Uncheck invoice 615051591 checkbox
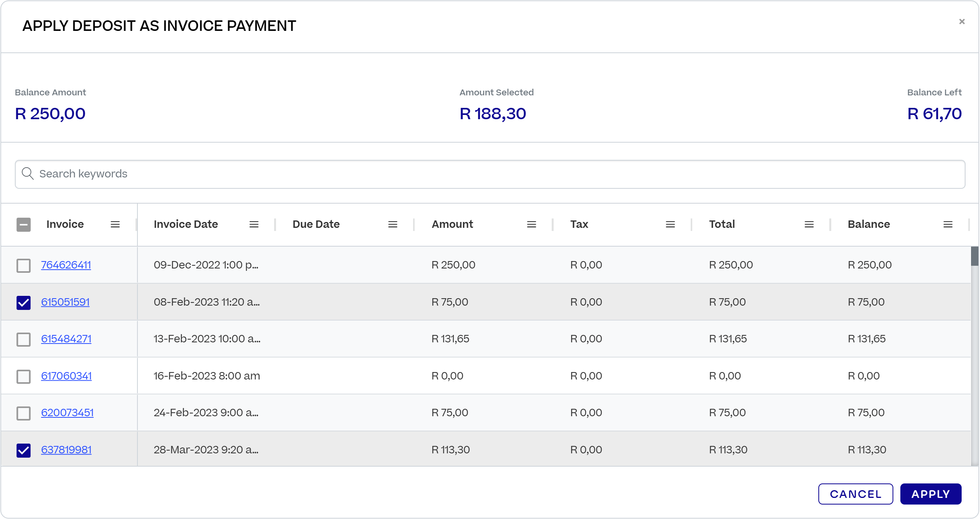 pos(23,302)
